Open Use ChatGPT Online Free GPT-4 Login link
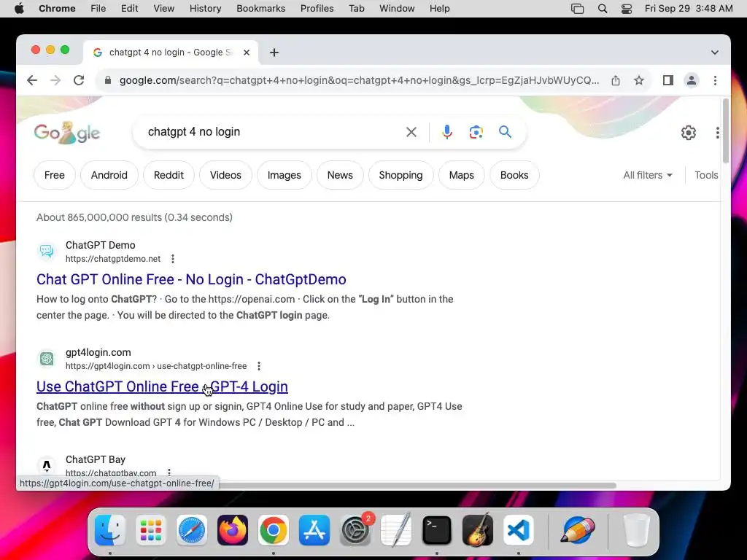 coord(162,386)
